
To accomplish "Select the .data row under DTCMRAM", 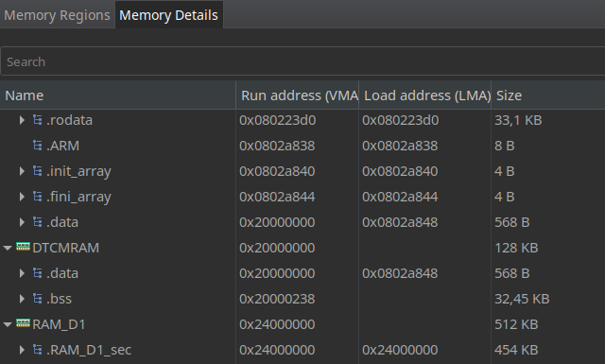I will pyautogui.click(x=302, y=273).
